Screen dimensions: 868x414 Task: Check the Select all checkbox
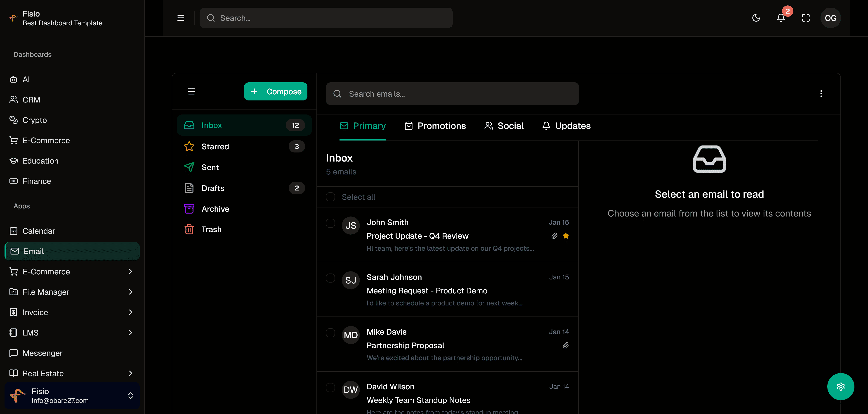click(330, 197)
